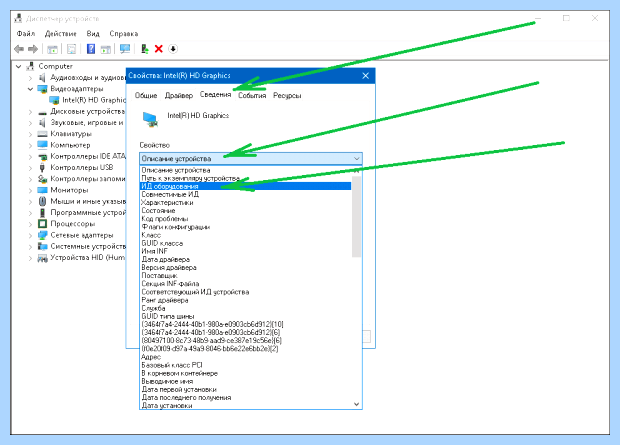620x445 pixels.
Task: Close the Intel(R) HD Graphics properties dialog
Action: pyautogui.click(x=365, y=76)
